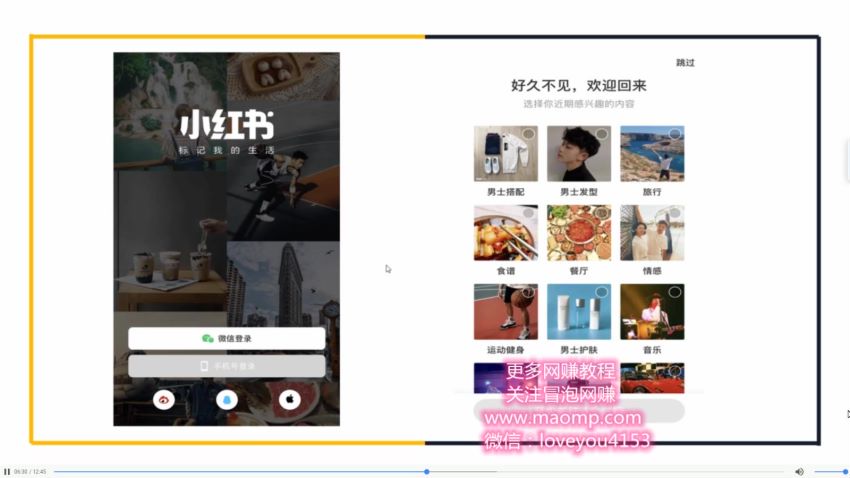Sign in with the Weibo icon
The width and height of the screenshot is (850, 478).
pyautogui.click(x=164, y=400)
